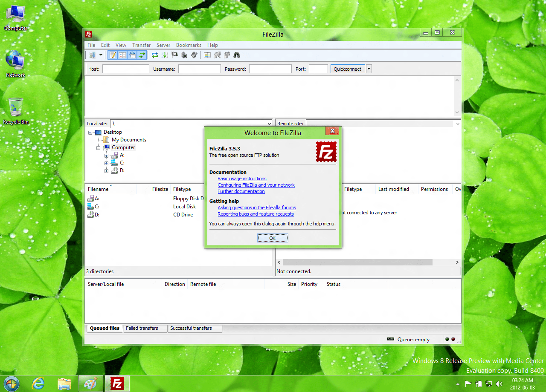Select the Queued files tab
This screenshot has height=392, width=546.
pyautogui.click(x=105, y=329)
